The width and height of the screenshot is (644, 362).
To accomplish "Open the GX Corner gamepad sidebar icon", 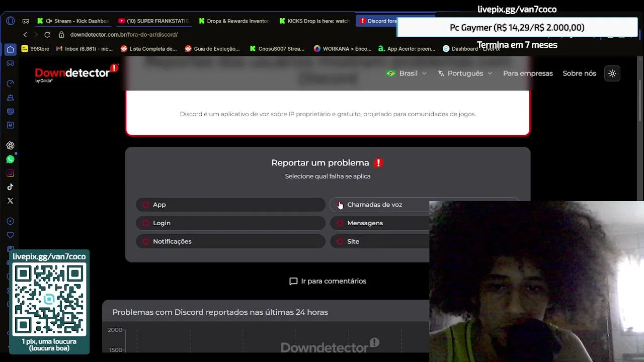I will (10, 63).
